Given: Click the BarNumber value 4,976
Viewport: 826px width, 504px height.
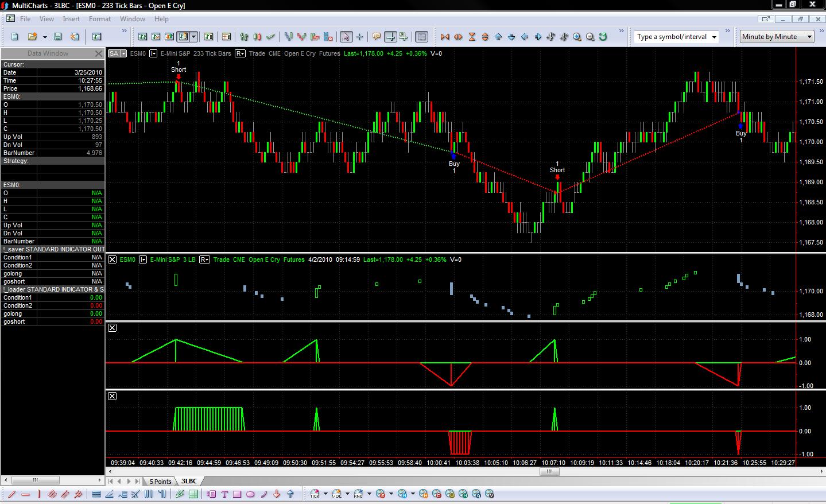Looking at the screenshot, I should pos(94,153).
